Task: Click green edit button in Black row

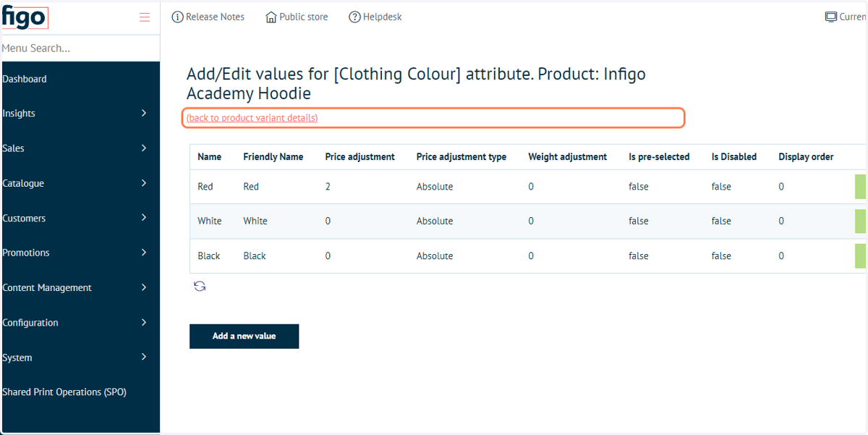Action: click(860, 255)
